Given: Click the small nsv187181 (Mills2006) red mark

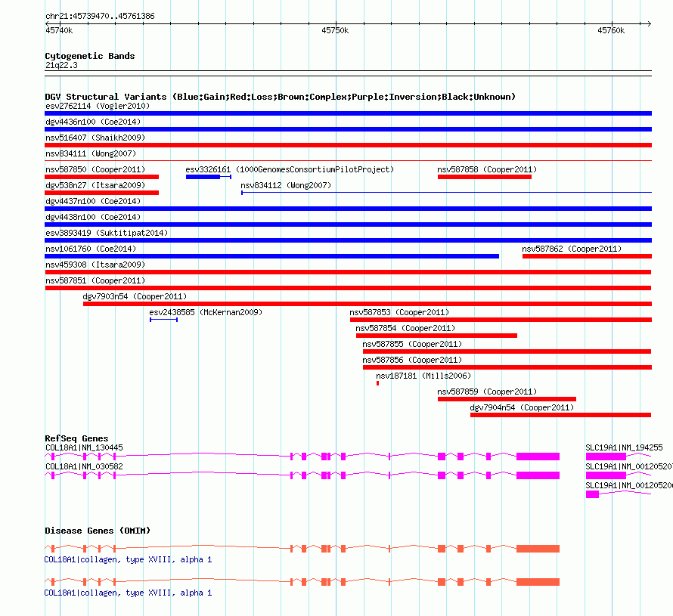Looking at the screenshot, I should [x=377, y=383].
